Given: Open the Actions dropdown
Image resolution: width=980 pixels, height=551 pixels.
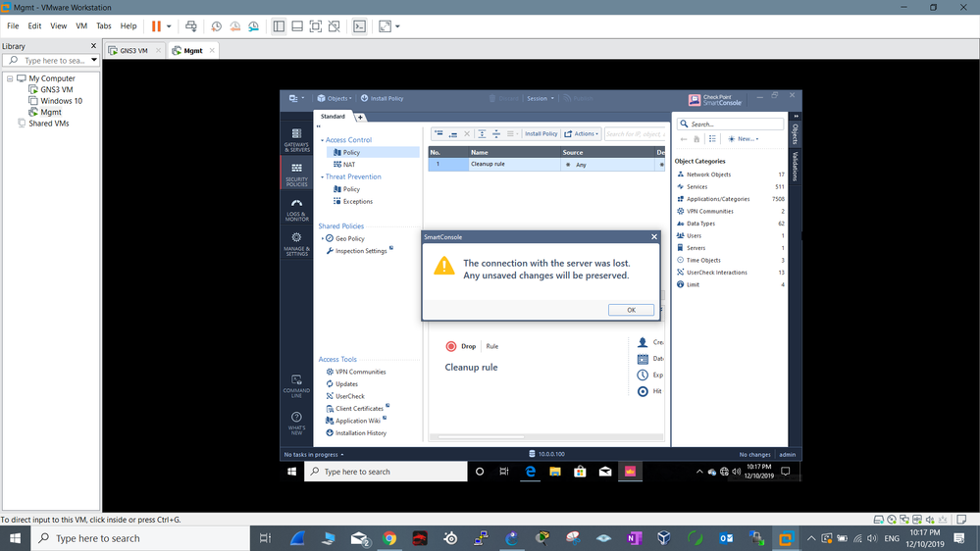Looking at the screenshot, I should (582, 133).
